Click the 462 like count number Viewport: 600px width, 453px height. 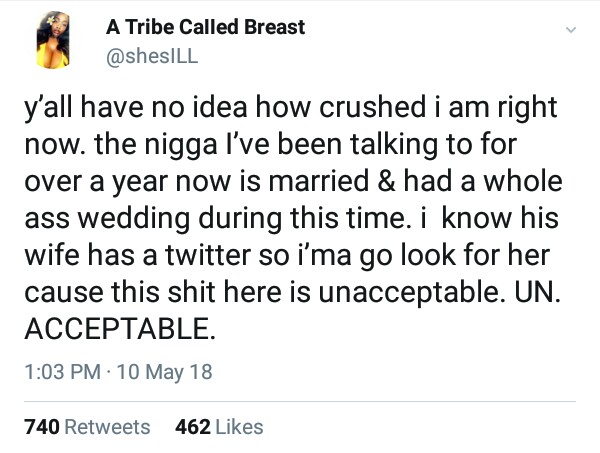pos(192,427)
